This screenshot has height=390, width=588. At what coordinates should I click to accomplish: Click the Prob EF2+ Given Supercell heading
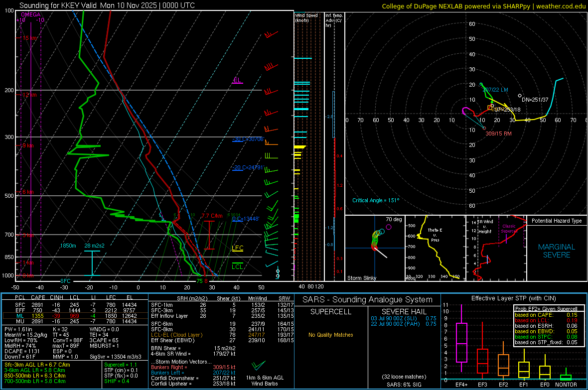[546, 309]
